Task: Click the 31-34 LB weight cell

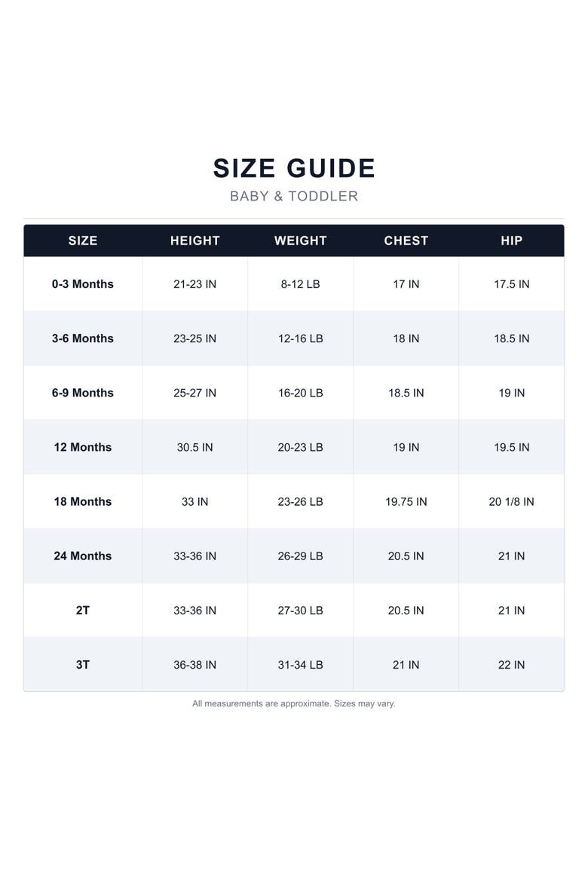Action: point(301,665)
